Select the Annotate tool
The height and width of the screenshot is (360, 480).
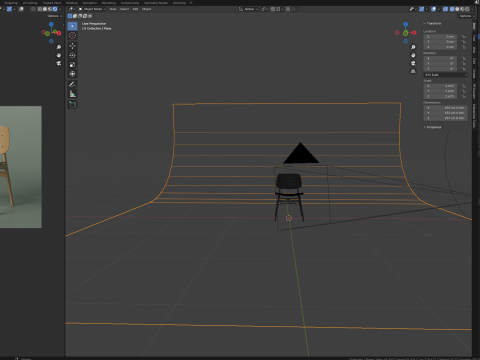72,84
